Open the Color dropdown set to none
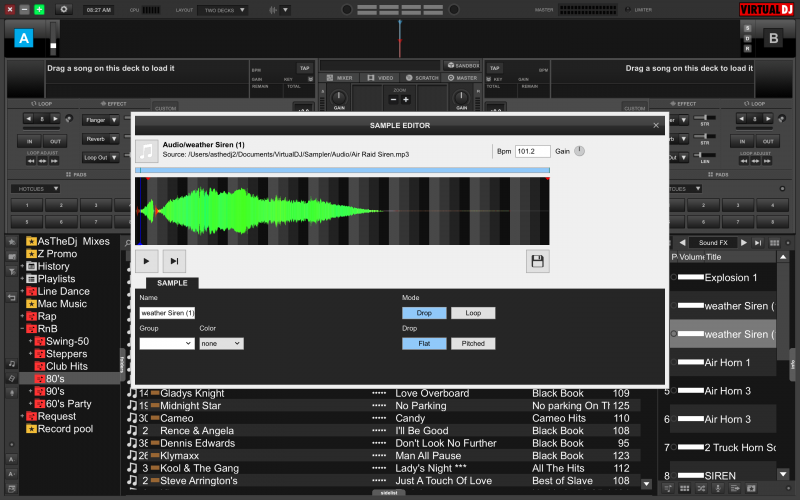 click(x=221, y=343)
